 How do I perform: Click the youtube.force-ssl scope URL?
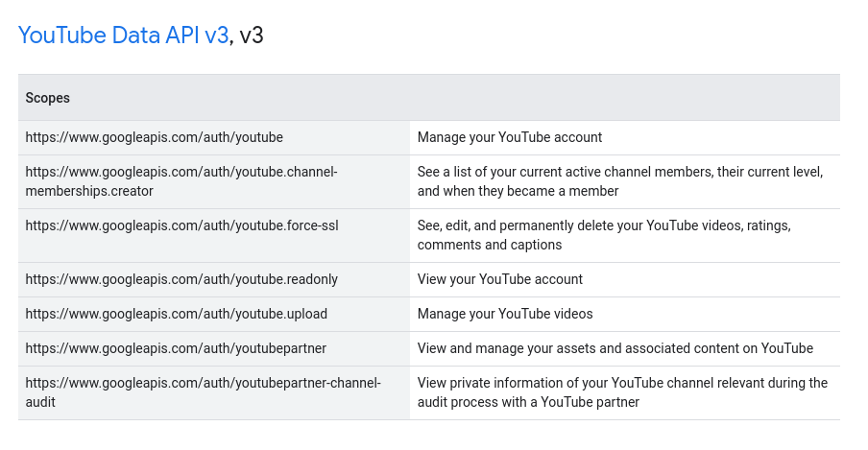pyautogui.click(x=181, y=225)
